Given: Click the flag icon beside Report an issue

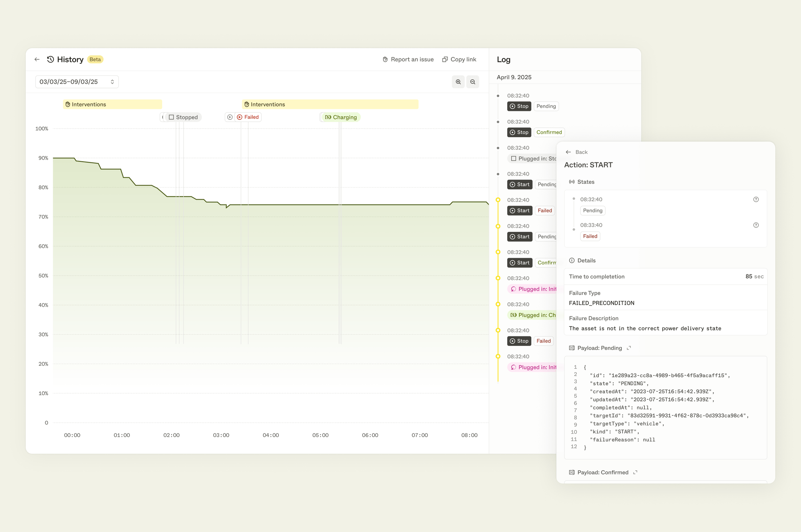Looking at the screenshot, I should coord(385,59).
